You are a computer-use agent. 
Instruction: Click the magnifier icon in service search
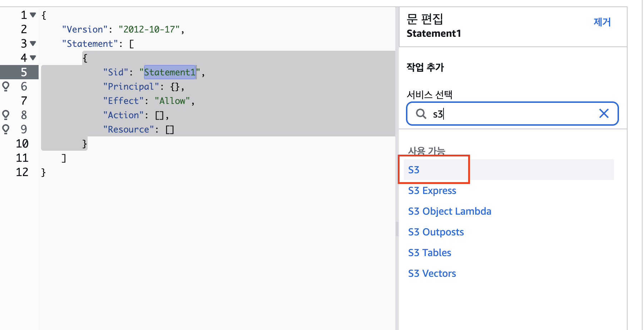point(421,114)
